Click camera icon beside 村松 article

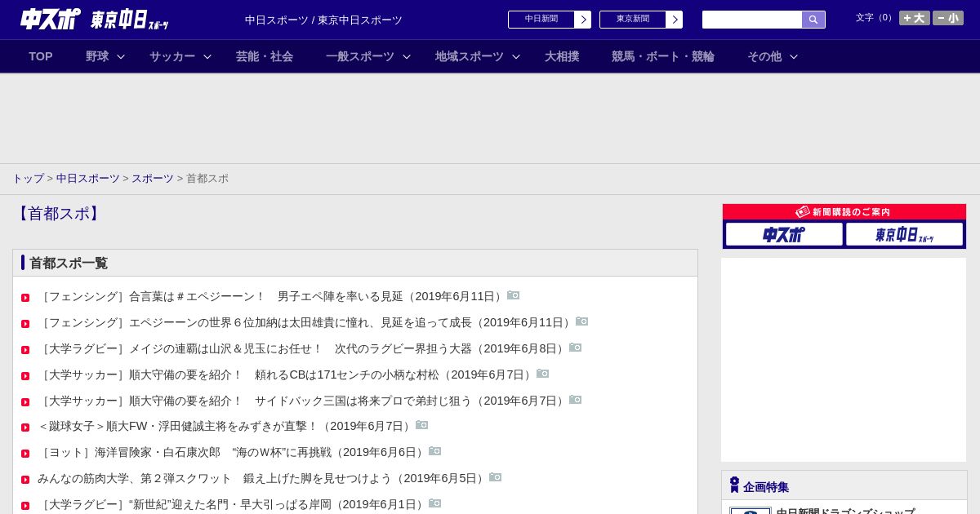click(x=542, y=374)
